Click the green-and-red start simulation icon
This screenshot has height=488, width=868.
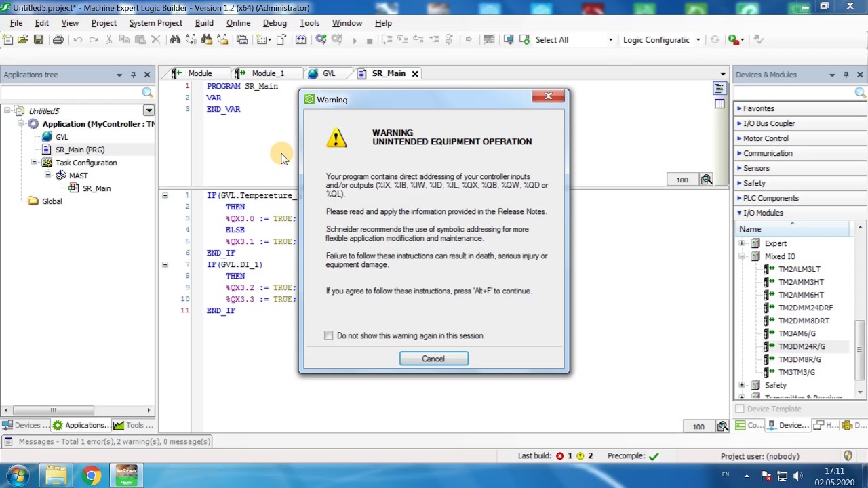[733, 40]
